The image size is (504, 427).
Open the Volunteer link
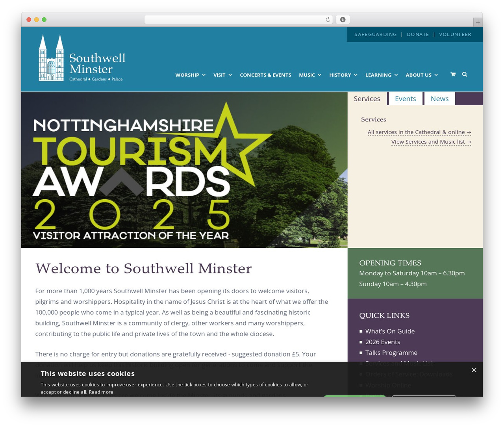(x=455, y=34)
